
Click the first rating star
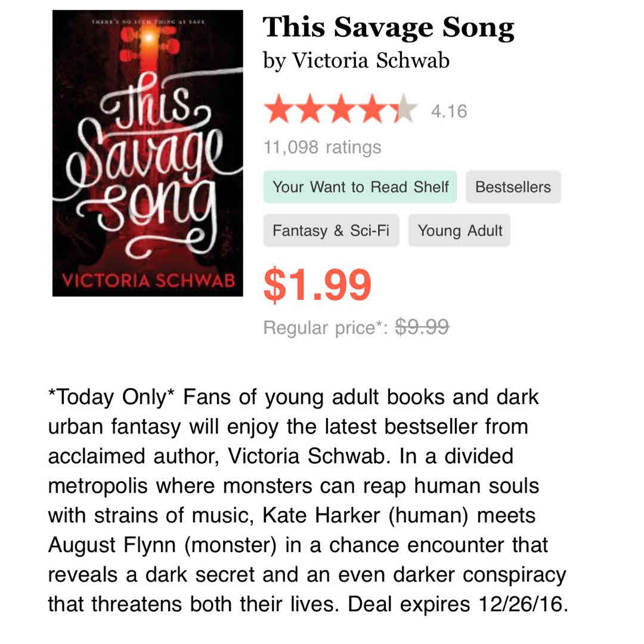coord(278,110)
